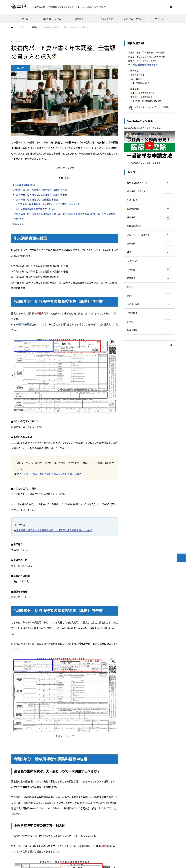Open マイナンバーがわからない individual number link
Viewport: 186px width, 868px height.
(49, 474)
